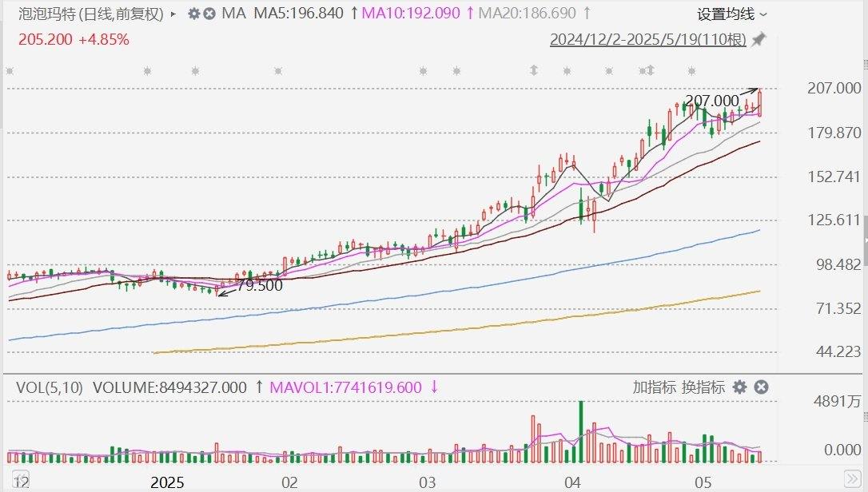
Task: Click 加指标 to add an indicator
Action: [x=654, y=387]
